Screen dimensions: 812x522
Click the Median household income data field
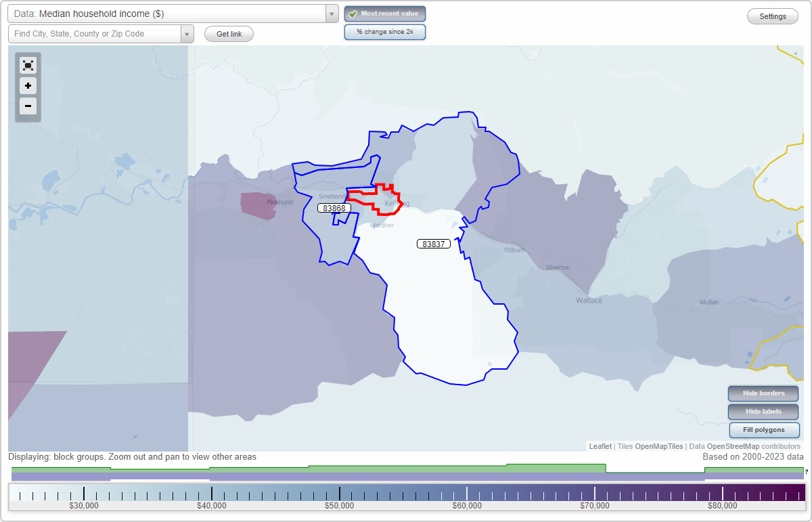(x=166, y=14)
